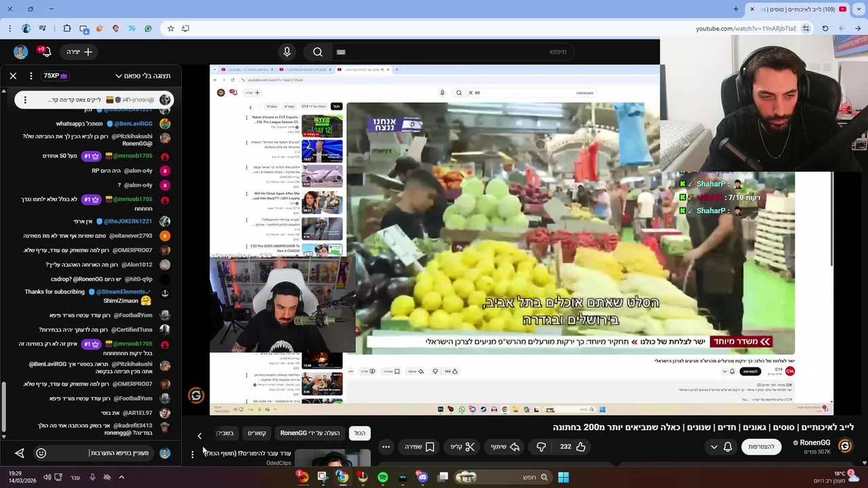Viewport: 868px width, 488px height.
Task: Click the dislike thumbs-down button
Action: [x=540, y=447]
